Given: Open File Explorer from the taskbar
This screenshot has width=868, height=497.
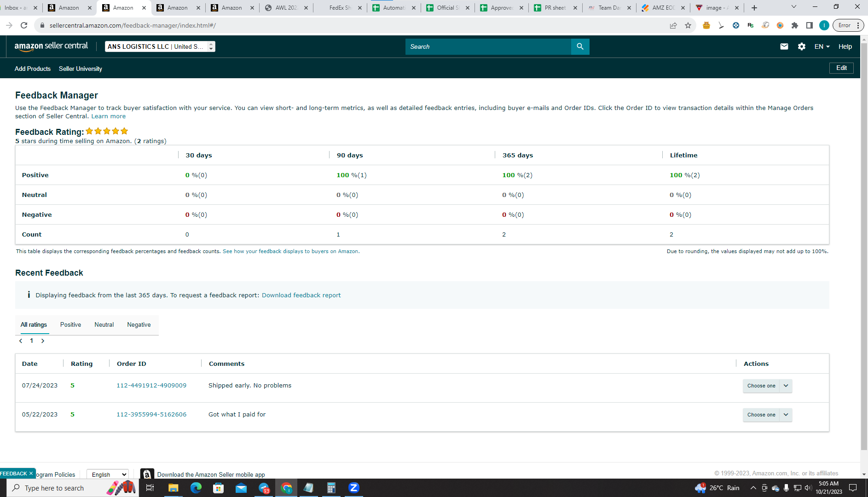Looking at the screenshot, I should (x=173, y=488).
